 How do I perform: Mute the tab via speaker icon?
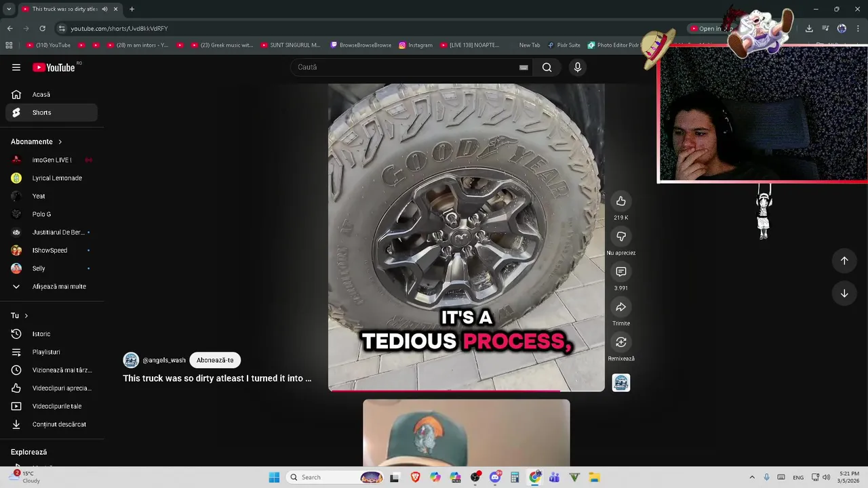(x=104, y=9)
